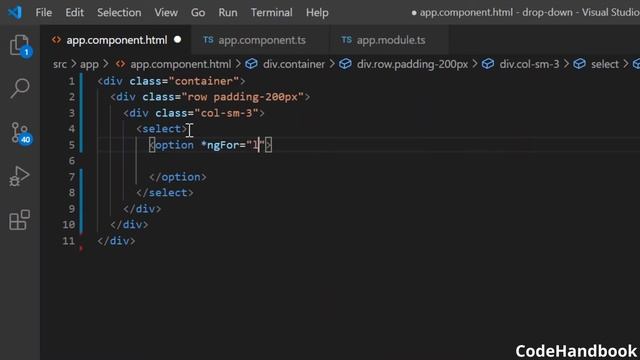This screenshot has width=640, height=360.
Task: Switch to the app.module.ts tab
Action: [x=388, y=40]
